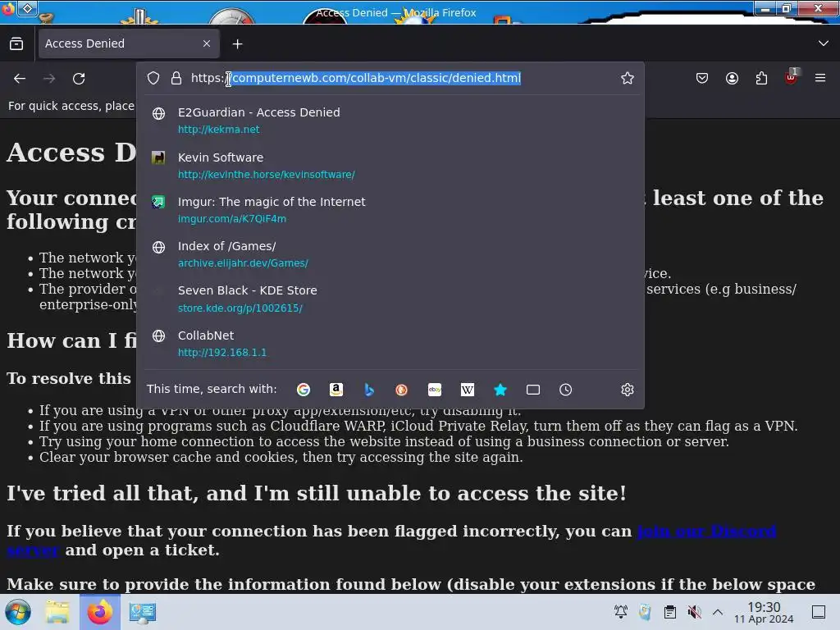
Task: Click the show desktop tray button
Action: (819, 612)
